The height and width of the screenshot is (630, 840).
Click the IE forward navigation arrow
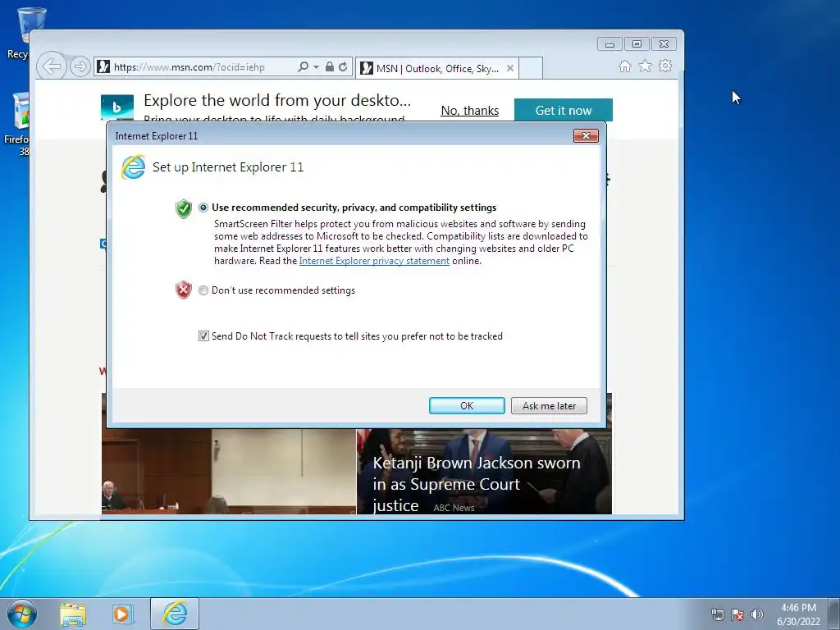point(80,67)
